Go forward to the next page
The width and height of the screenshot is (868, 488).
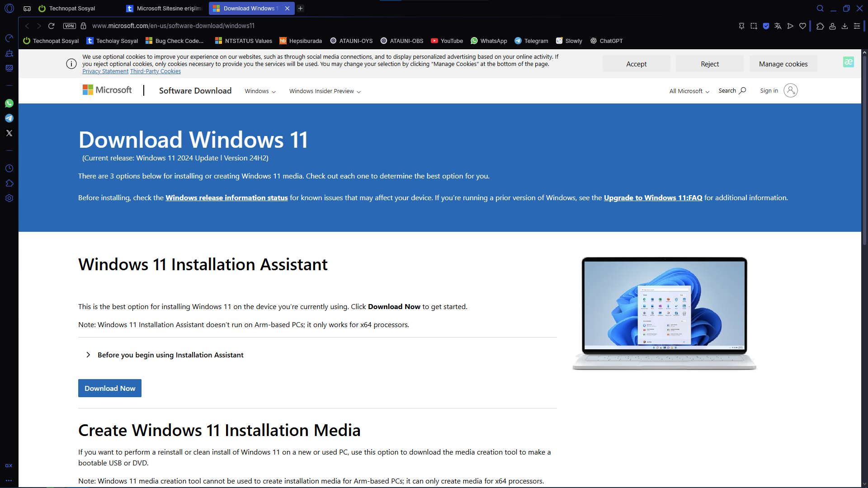39,26
